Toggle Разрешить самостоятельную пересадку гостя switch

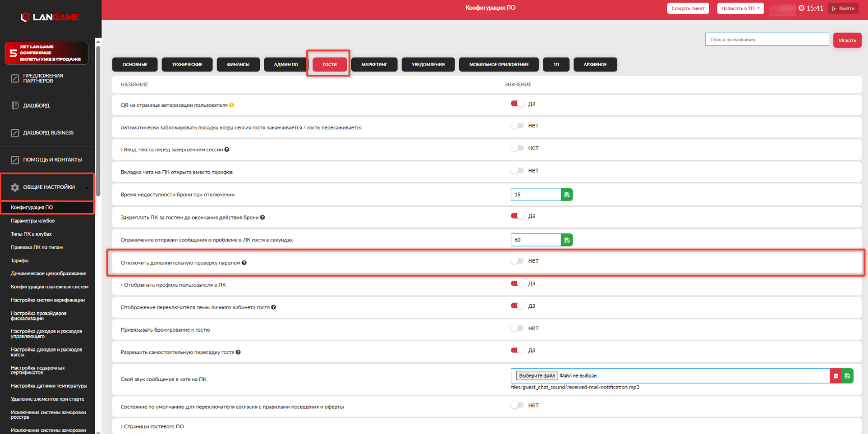pyautogui.click(x=517, y=350)
